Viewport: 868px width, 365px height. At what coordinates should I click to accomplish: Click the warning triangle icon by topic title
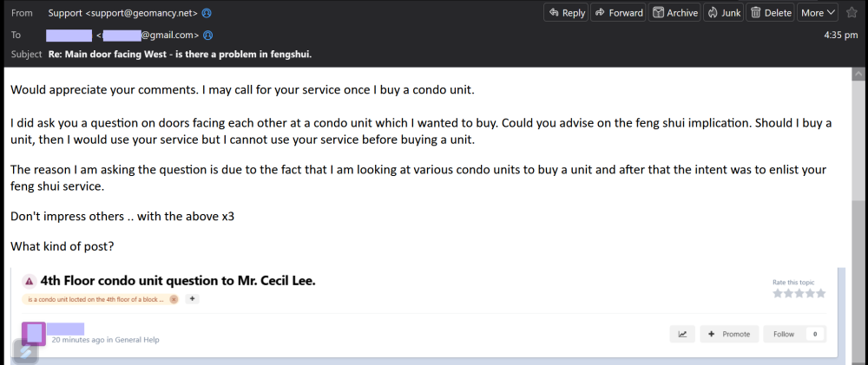coord(29,281)
